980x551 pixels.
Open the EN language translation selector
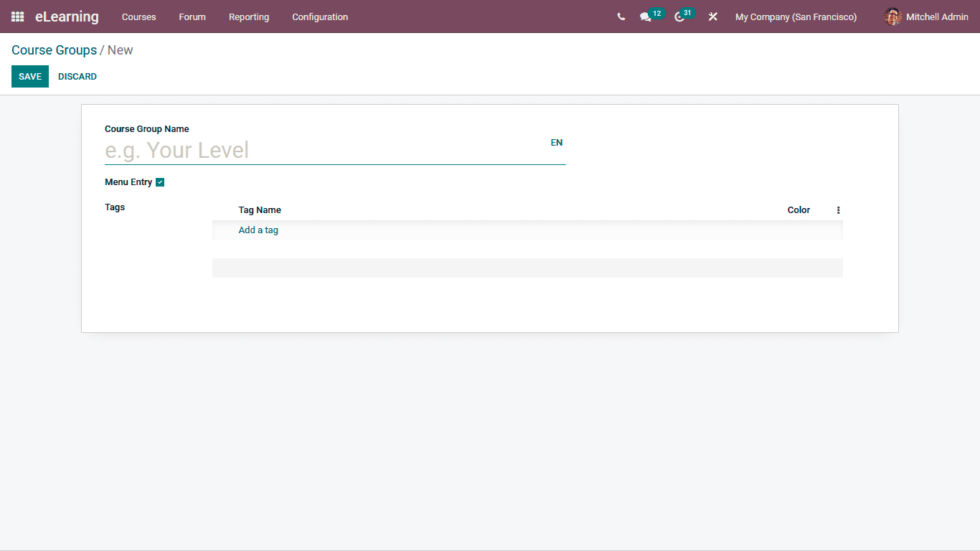coord(557,142)
